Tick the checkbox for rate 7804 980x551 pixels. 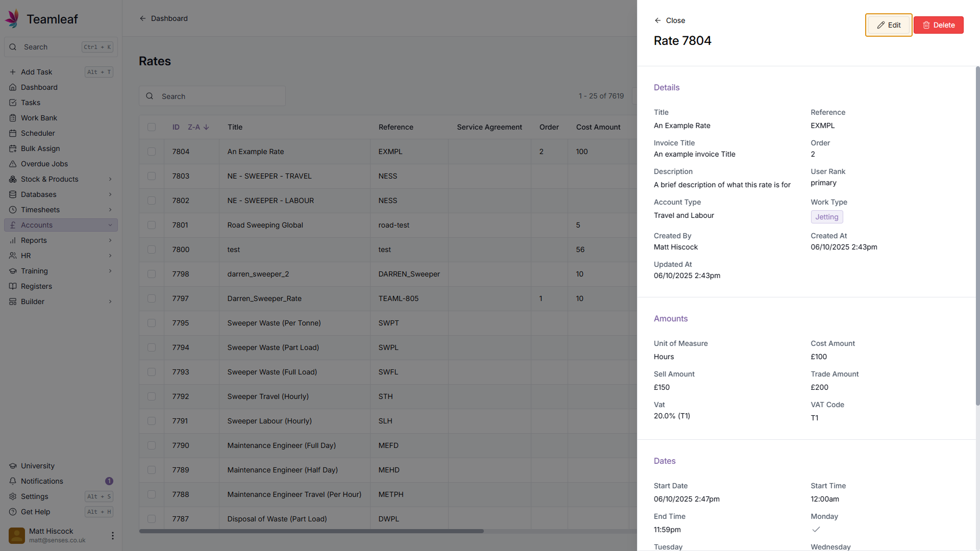point(152,152)
